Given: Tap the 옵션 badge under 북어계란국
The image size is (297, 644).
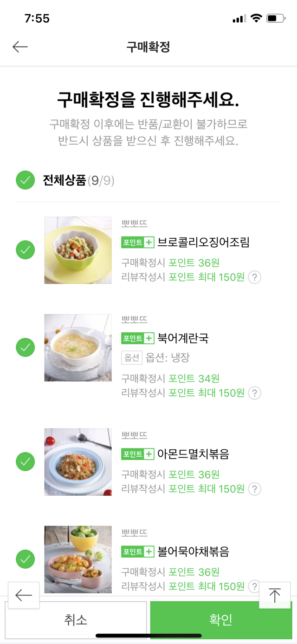Looking at the screenshot, I should (132, 357).
